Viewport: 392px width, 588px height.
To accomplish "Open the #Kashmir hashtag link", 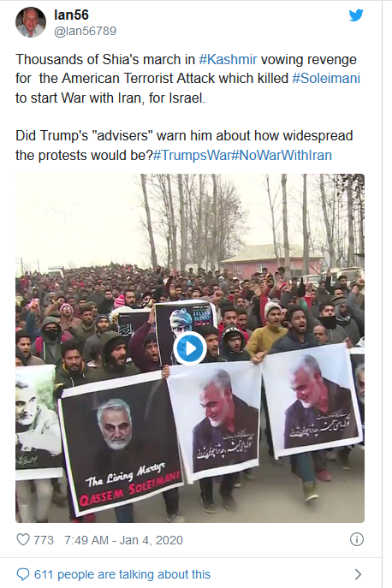I will [x=228, y=60].
